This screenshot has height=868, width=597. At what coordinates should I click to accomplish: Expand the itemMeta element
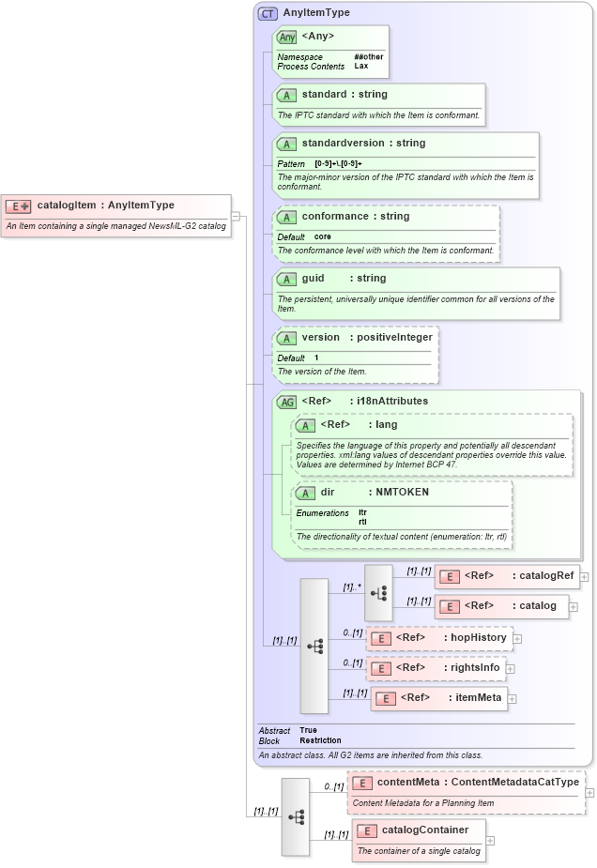coord(513,699)
